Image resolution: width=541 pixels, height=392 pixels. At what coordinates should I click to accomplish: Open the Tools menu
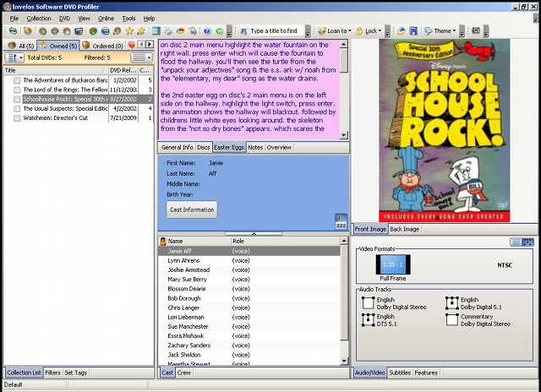128,19
